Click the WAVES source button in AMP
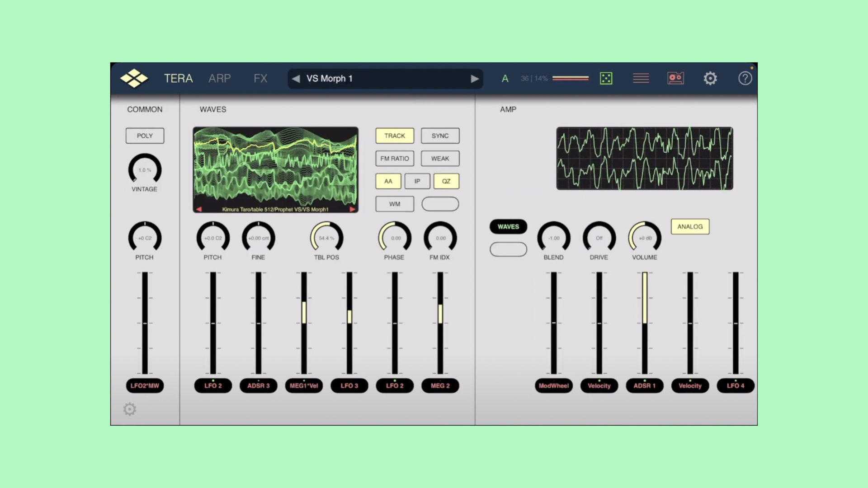The width and height of the screenshot is (868, 488). click(508, 226)
